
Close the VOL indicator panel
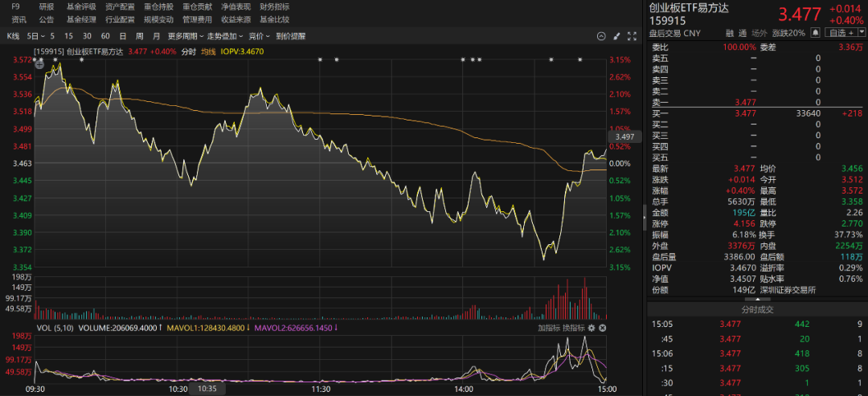click(x=603, y=328)
